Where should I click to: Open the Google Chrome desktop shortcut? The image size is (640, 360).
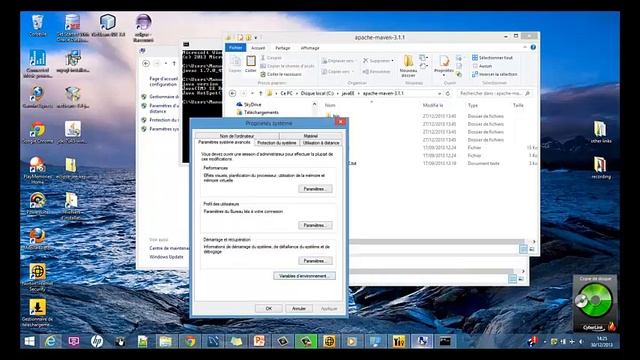[38, 133]
